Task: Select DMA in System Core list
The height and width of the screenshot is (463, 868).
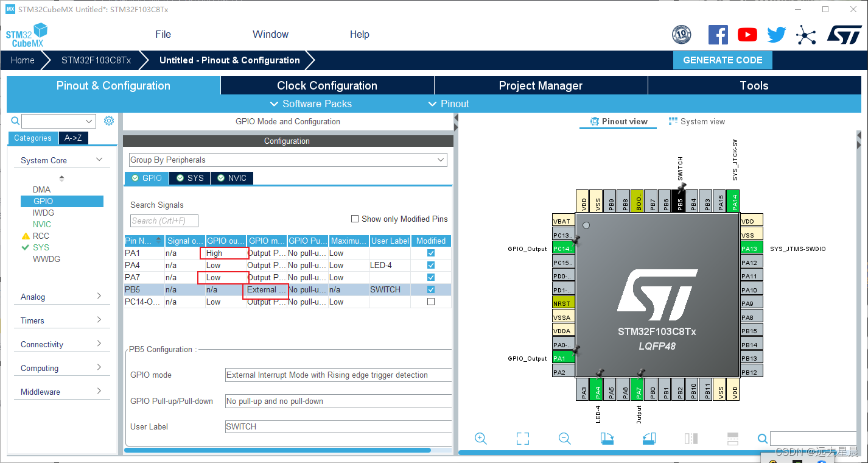Action: point(41,189)
